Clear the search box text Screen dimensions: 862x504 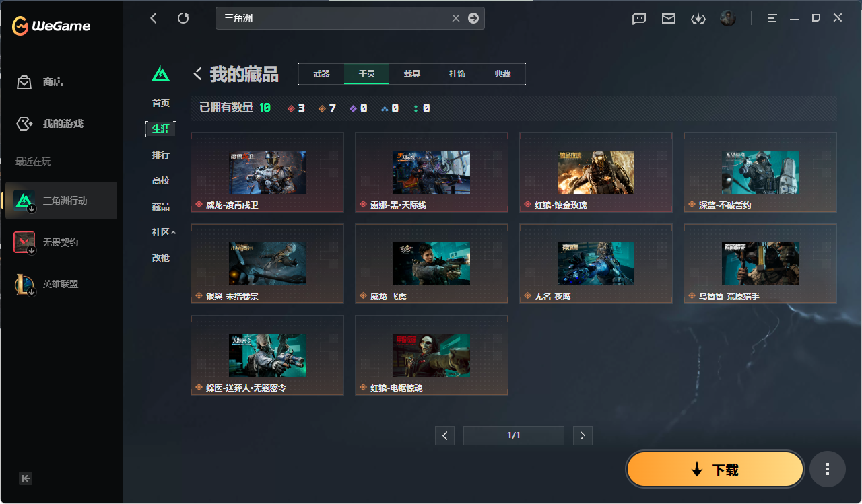pos(456,18)
